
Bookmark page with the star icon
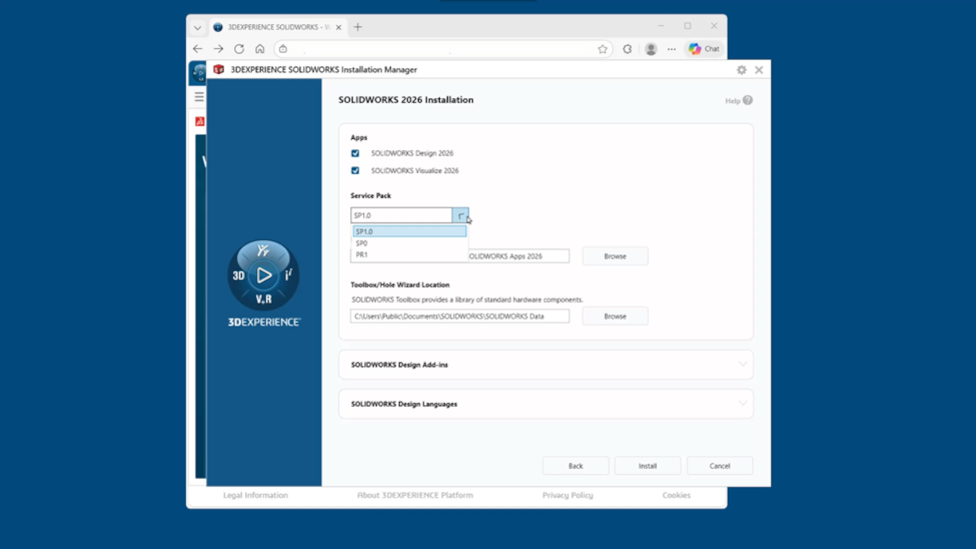click(602, 49)
